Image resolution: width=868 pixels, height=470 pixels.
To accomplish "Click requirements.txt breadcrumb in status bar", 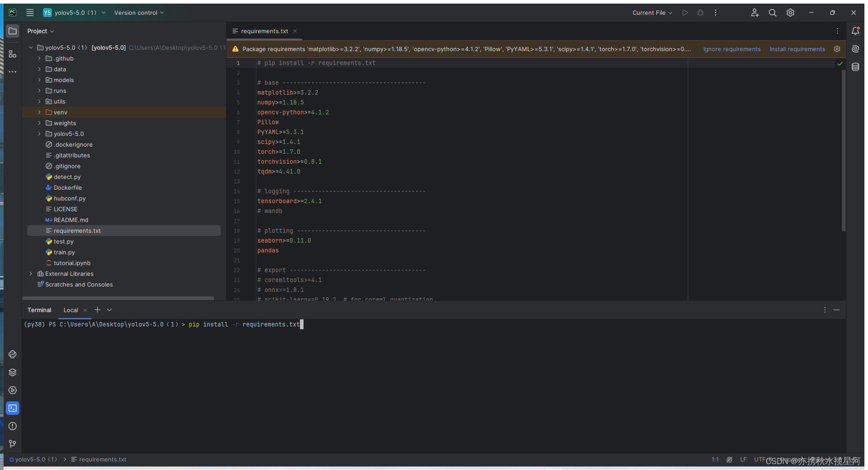I will [x=99, y=460].
